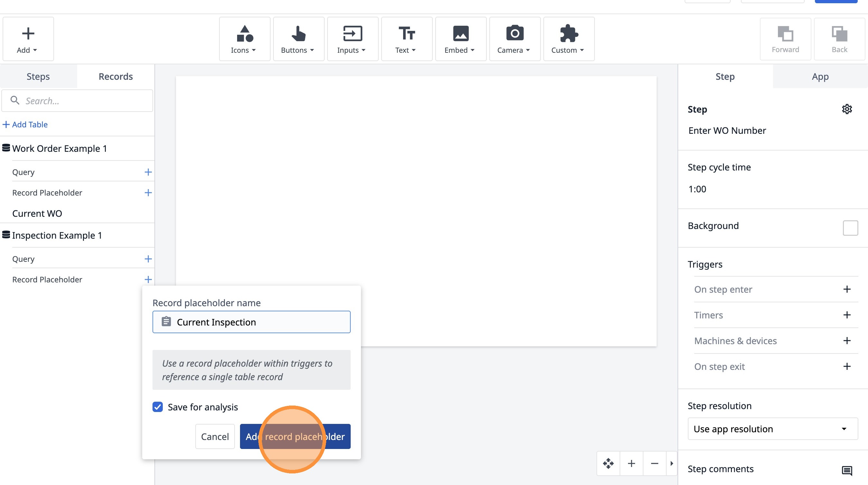
Task: Click the Add Table link
Action: point(25,124)
